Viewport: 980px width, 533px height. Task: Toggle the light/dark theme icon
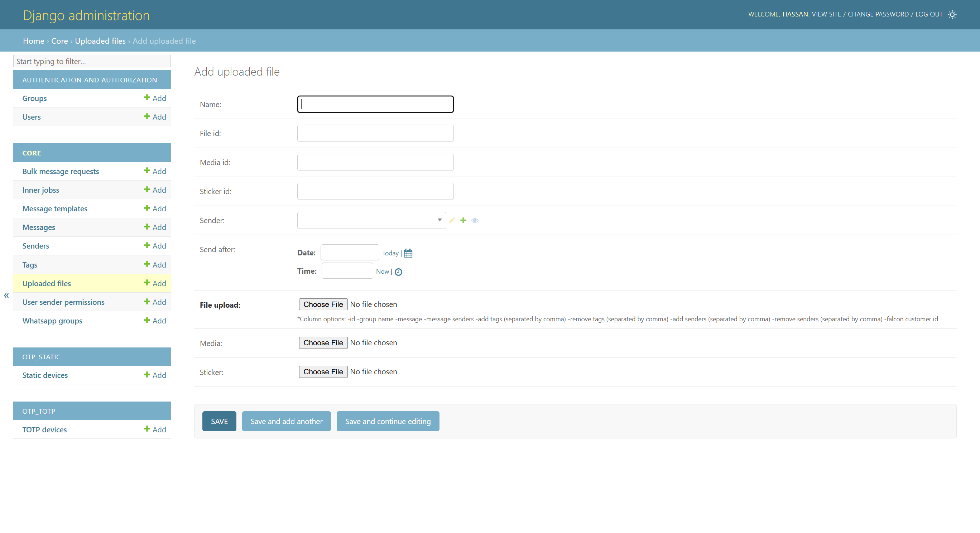click(952, 14)
